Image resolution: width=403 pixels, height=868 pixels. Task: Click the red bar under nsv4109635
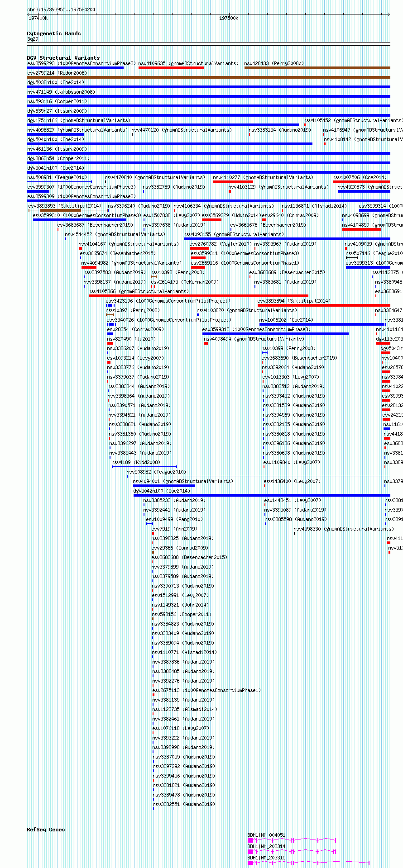click(171, 68)
